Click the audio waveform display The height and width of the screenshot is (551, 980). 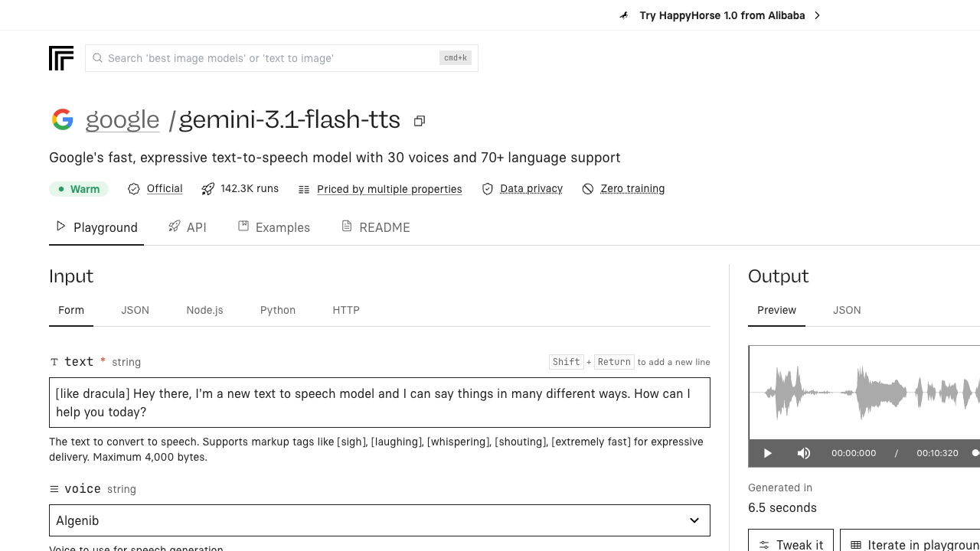tap(864, 393)
